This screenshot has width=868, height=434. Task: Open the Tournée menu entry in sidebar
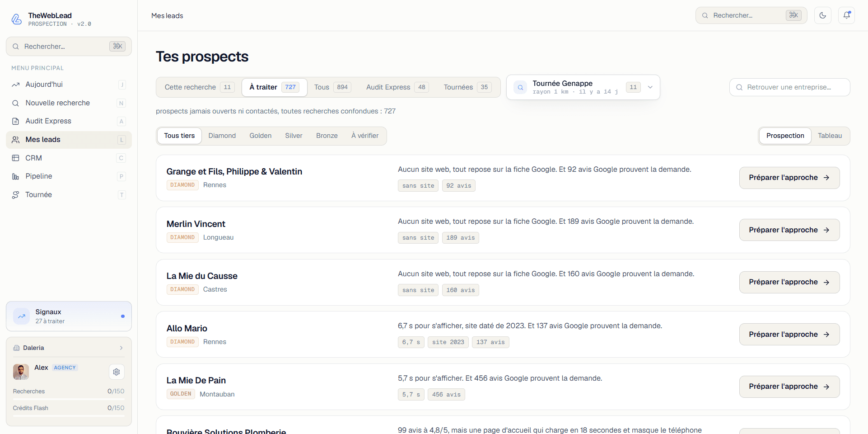(69, 195)
